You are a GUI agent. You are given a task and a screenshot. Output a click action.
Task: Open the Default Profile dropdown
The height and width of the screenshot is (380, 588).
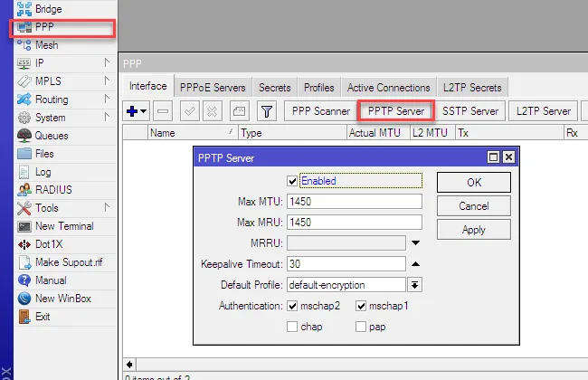[x=414, y=285]
